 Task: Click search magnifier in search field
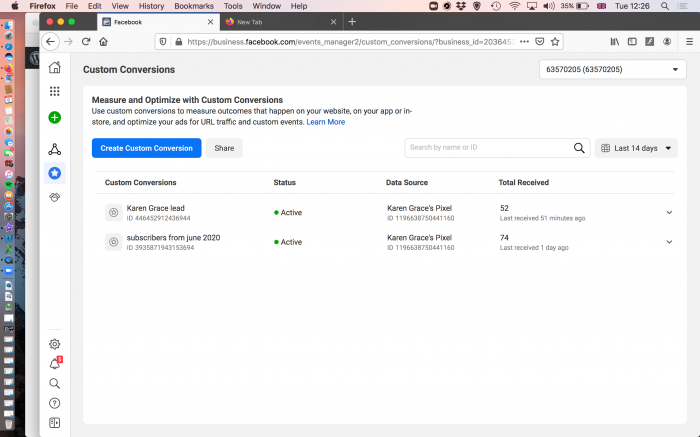click(579, 148)
